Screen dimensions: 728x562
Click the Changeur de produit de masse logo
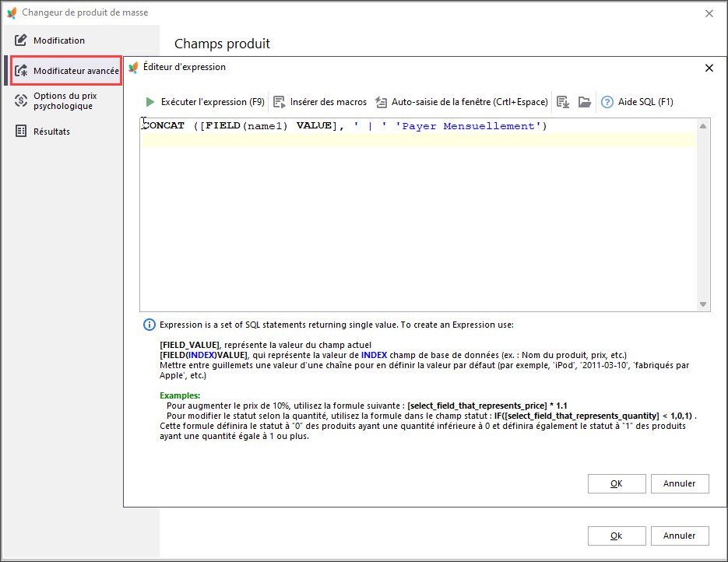[12, 12]
